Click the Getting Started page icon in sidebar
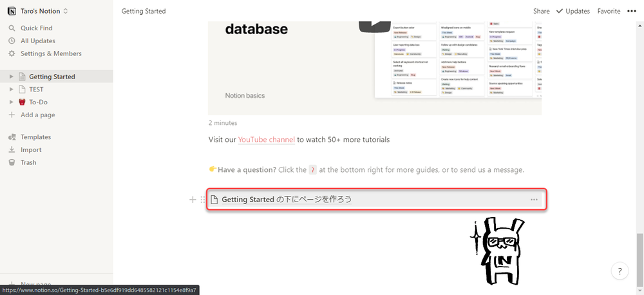The height and width of the screenshot is (295, 644). point(23,77)
